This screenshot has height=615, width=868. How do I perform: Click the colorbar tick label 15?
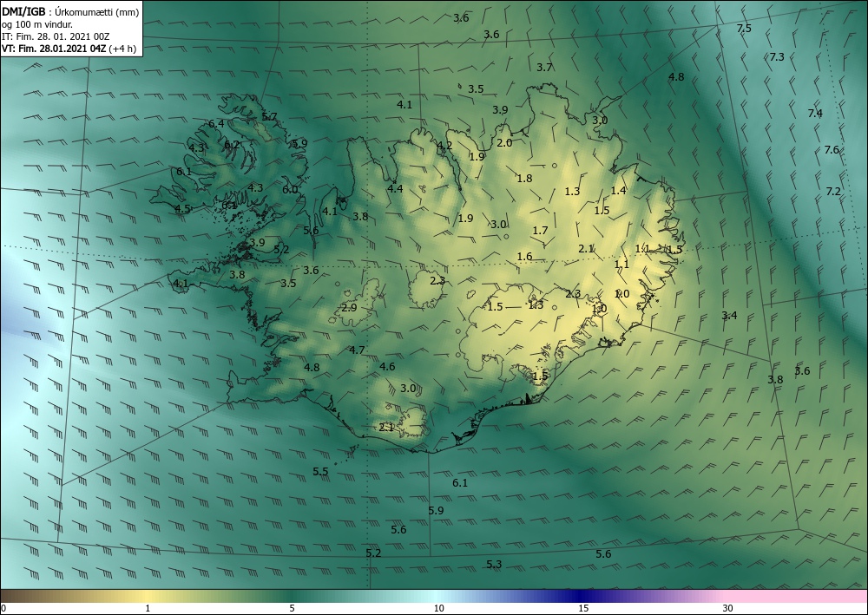pos(583,608)
